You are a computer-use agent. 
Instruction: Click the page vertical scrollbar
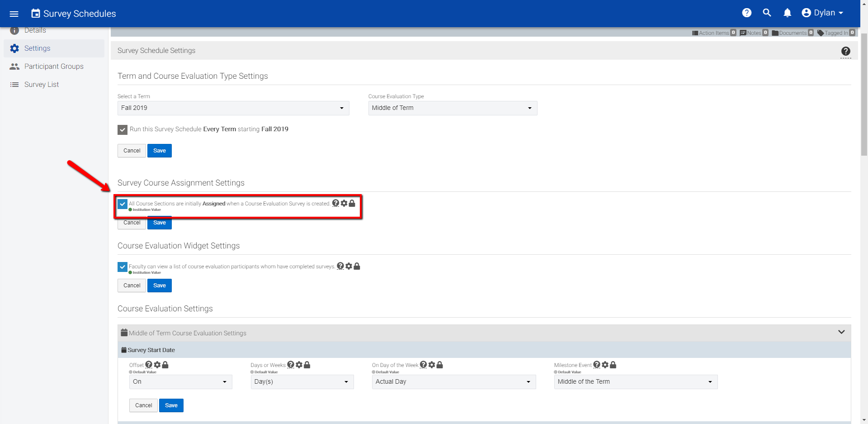(864, 95)
